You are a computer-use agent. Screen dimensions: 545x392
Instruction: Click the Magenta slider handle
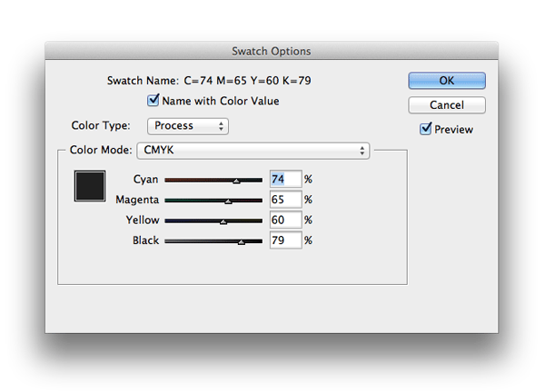click(x=228, y=201)
